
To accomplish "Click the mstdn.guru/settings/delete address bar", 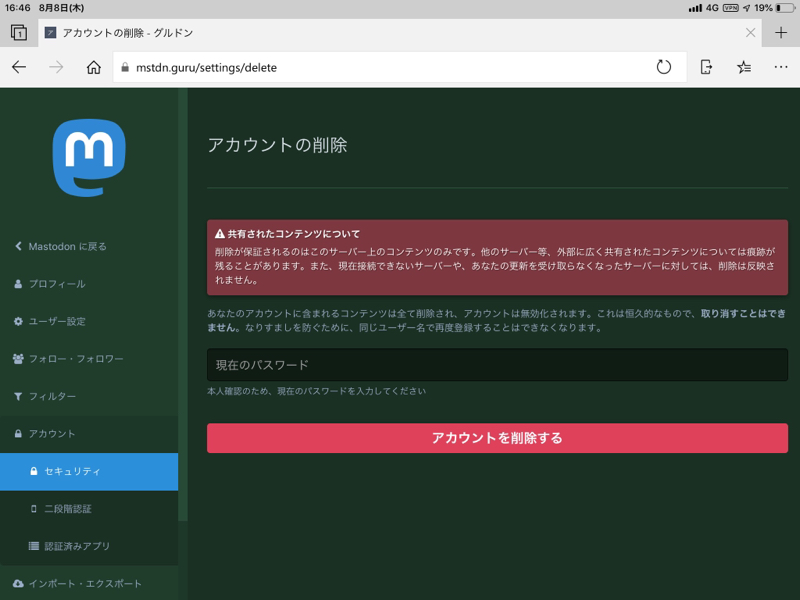I will pos(399,67).
